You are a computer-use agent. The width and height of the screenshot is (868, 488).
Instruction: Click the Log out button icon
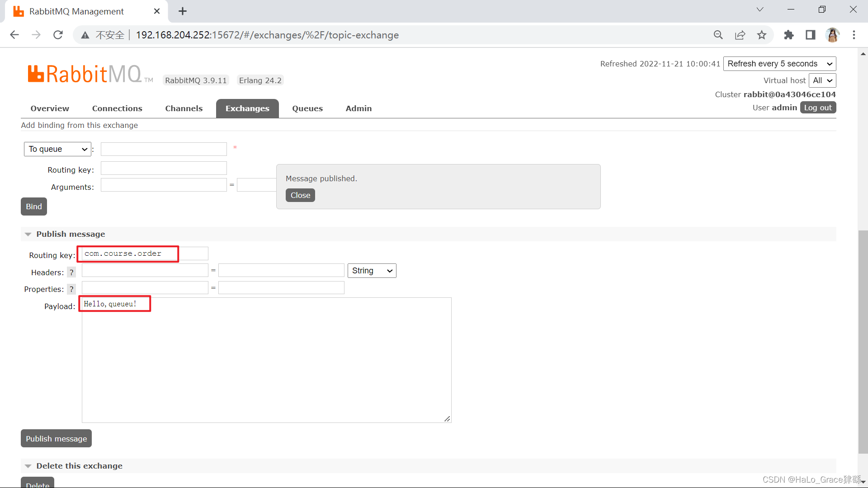coord(818,107)
